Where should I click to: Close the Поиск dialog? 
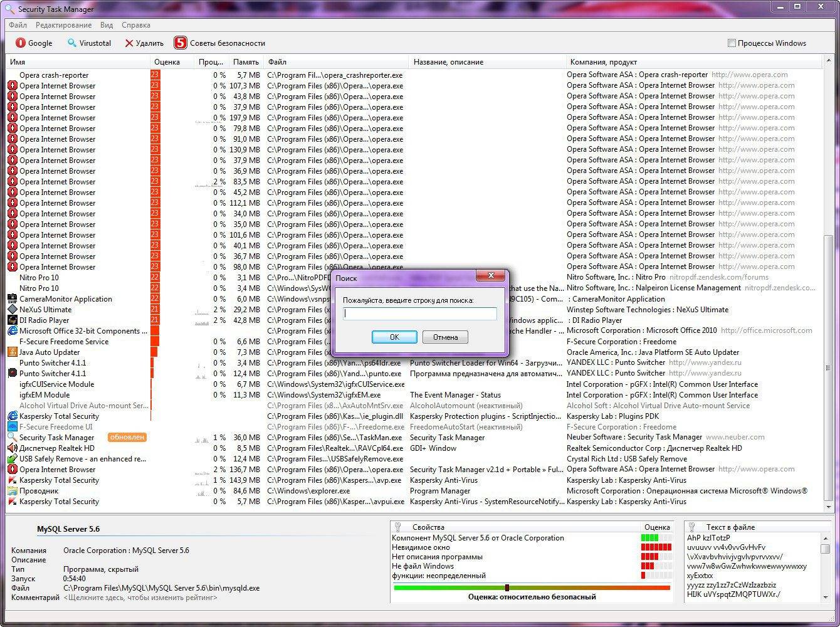coord(490,276)
